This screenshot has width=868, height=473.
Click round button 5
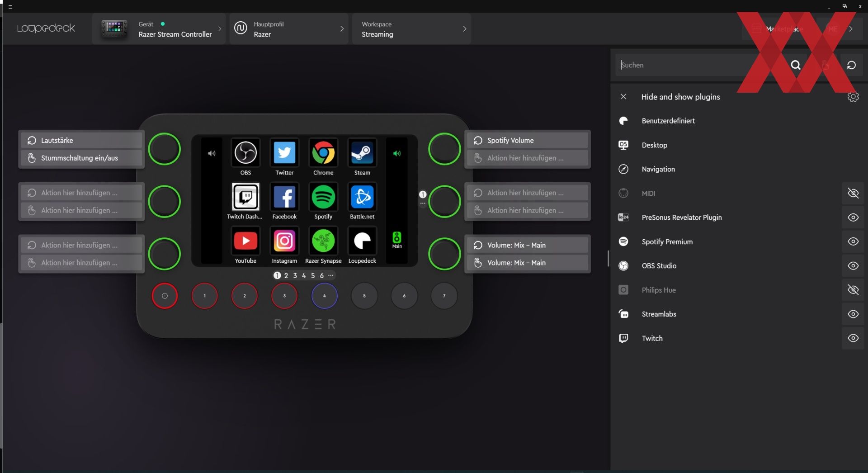pos(364,296)
